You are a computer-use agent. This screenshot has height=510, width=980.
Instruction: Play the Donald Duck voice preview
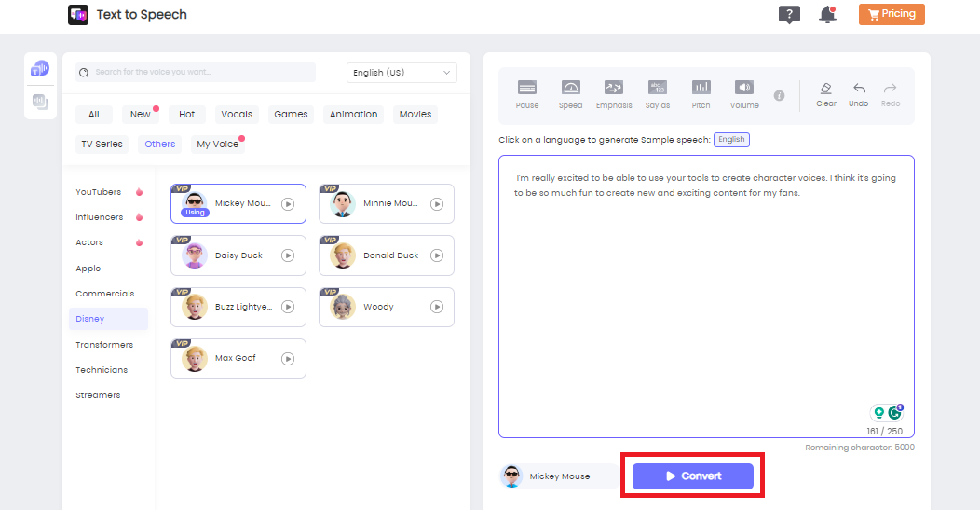[437, 255]
